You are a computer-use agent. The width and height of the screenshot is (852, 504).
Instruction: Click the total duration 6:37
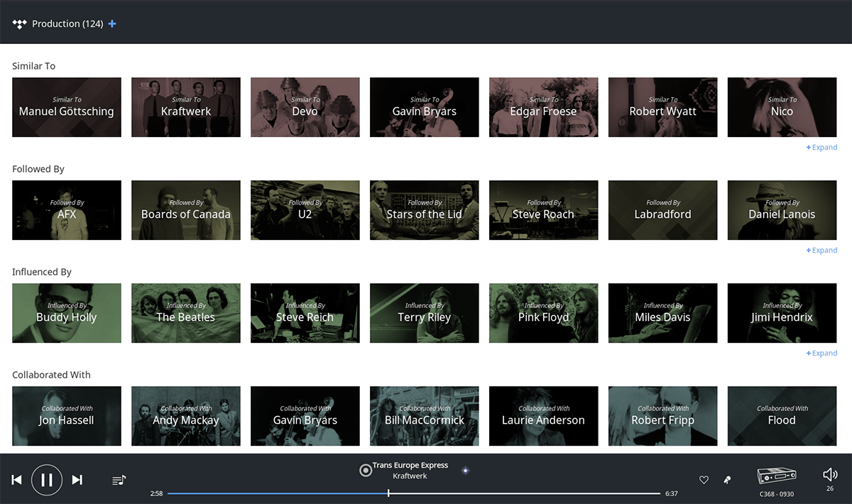coord(671,493)
